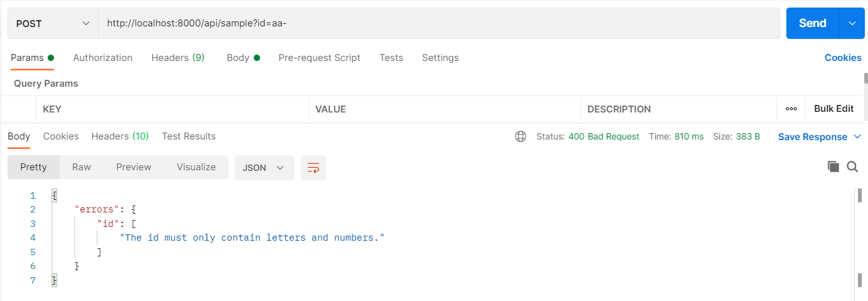Send the request
The width and height of the screenshot is (868, 301).
tap(813, 23)
